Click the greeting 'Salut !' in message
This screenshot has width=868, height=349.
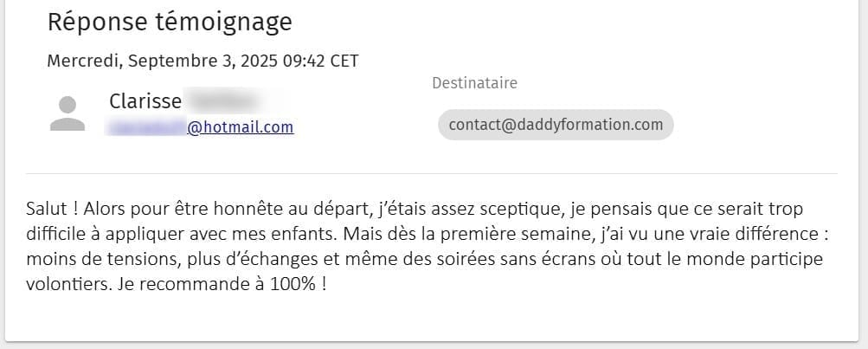point(52,210)
